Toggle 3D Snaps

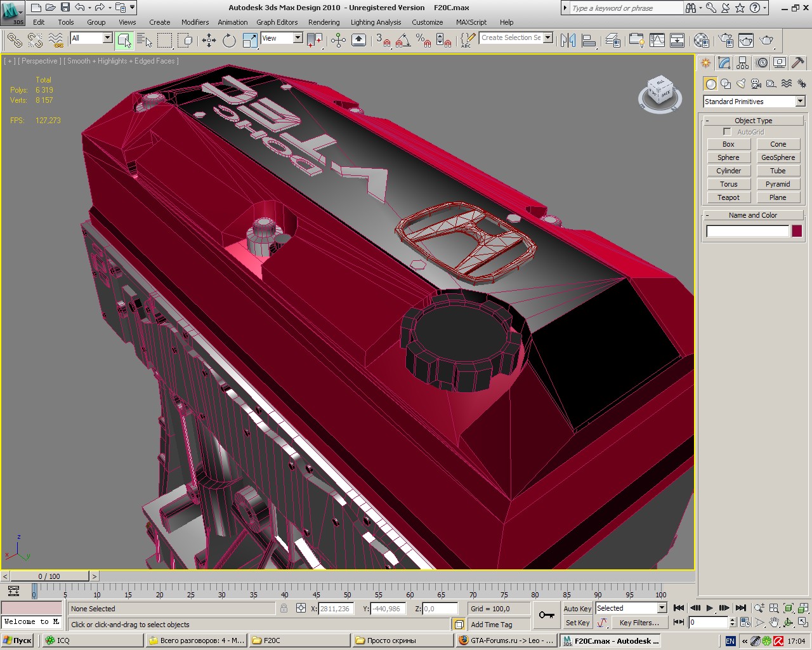383,41
